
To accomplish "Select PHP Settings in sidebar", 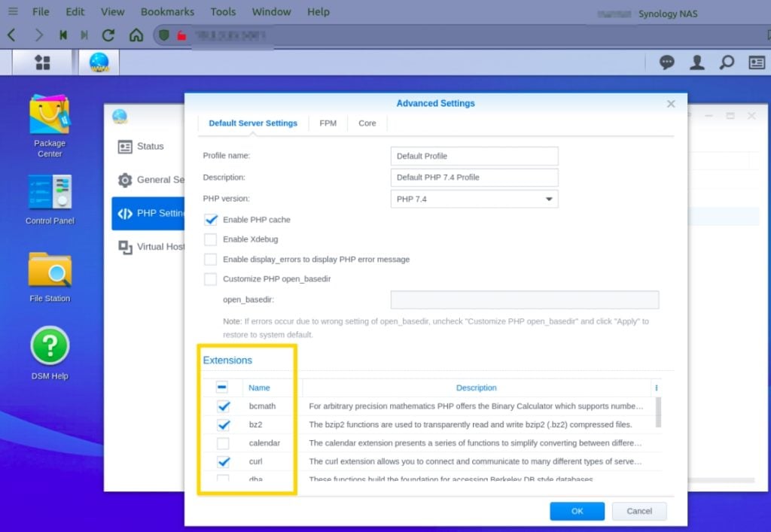I will coord(148,213).
